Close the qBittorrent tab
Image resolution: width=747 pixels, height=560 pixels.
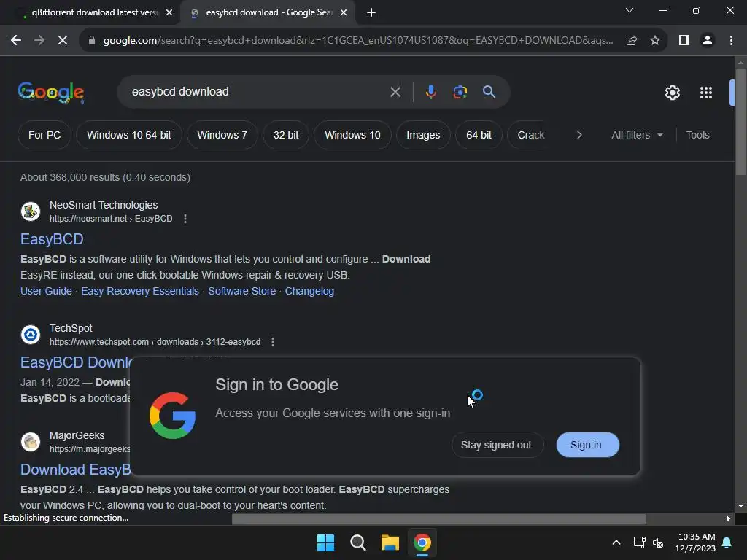point(169,12)
